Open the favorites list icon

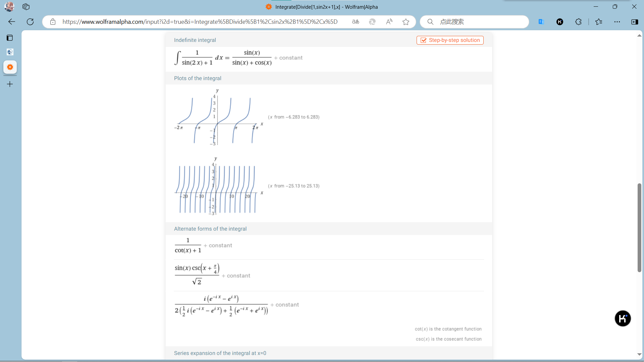click(x=599, y=22)
